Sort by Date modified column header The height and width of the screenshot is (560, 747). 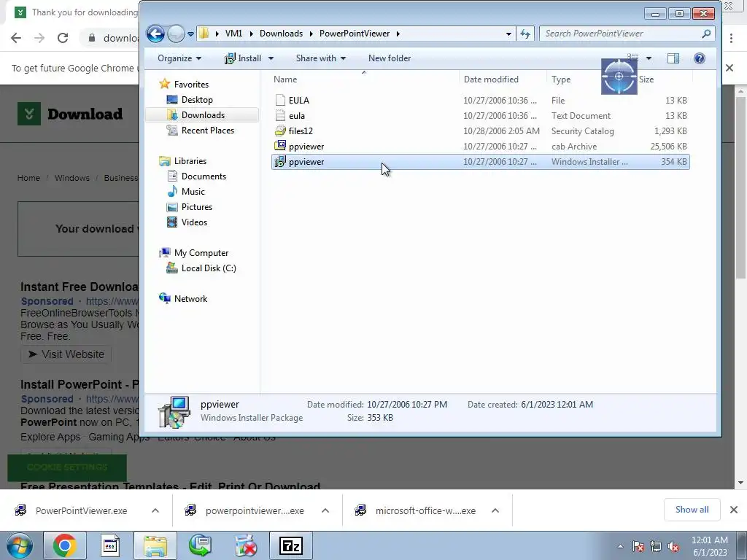(491, 79)
